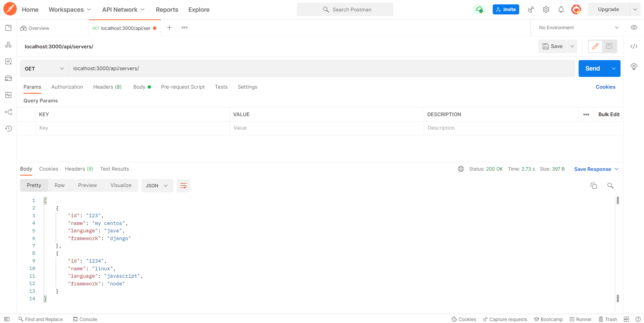This screenshot has height=323, width=644.
Task: Open Flows in the left sidebar
Action: [x=8, y=112]
